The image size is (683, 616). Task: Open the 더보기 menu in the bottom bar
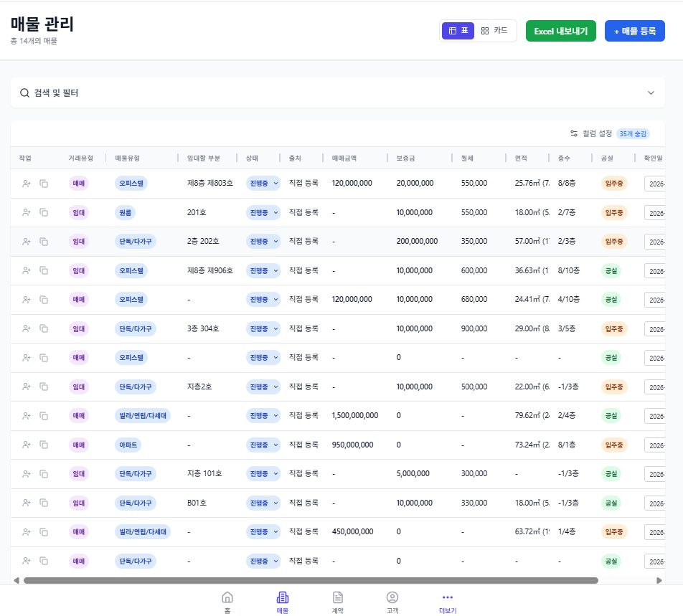click(448, 602)
